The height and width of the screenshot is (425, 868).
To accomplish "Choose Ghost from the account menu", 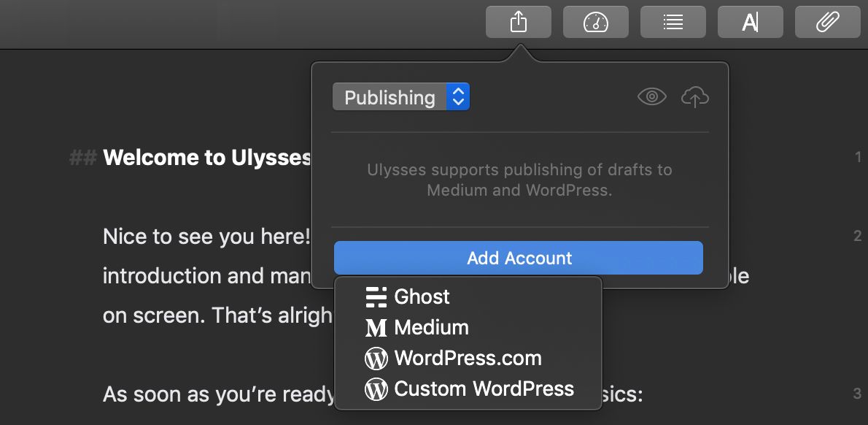I will tap(422, 296).
